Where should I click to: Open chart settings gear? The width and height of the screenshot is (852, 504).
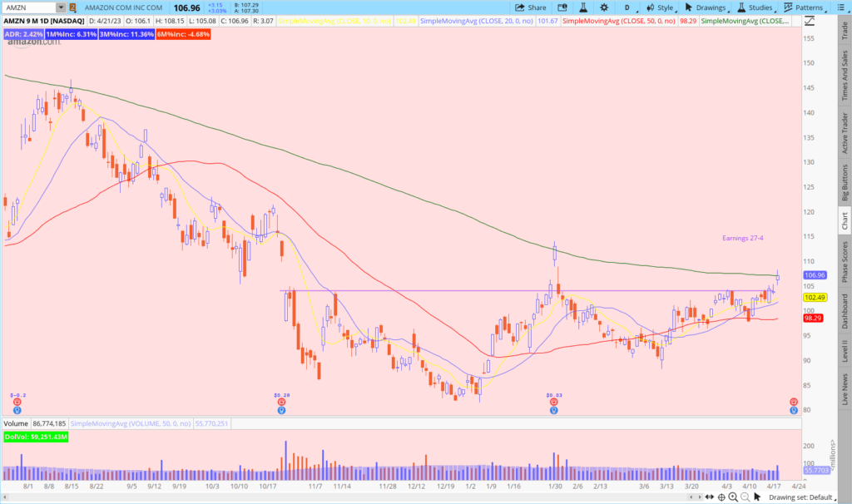604,7
